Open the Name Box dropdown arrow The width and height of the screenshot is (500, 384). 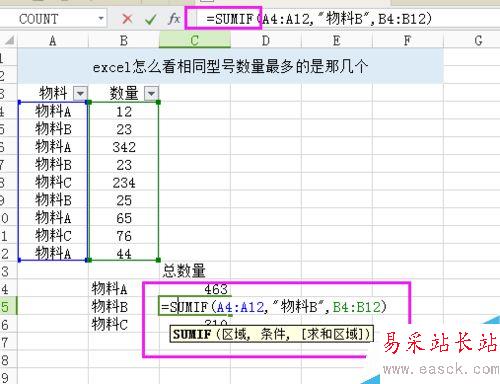coord(101,18)
